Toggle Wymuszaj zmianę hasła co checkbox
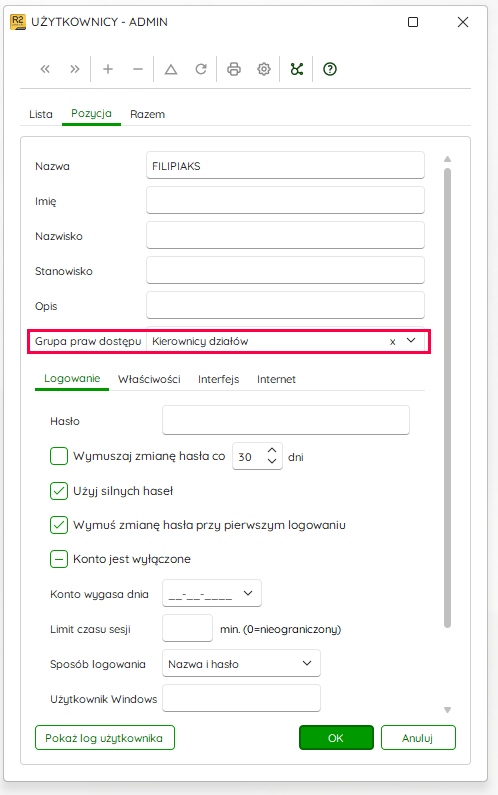Screen dimensions: 498x795 click(x=59, y=456)
